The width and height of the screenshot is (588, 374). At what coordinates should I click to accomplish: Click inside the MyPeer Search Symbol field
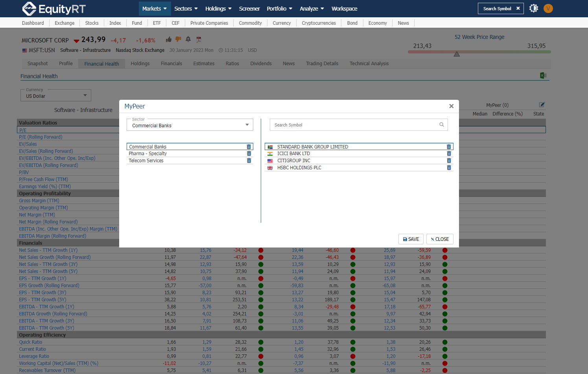coord(359,125)
